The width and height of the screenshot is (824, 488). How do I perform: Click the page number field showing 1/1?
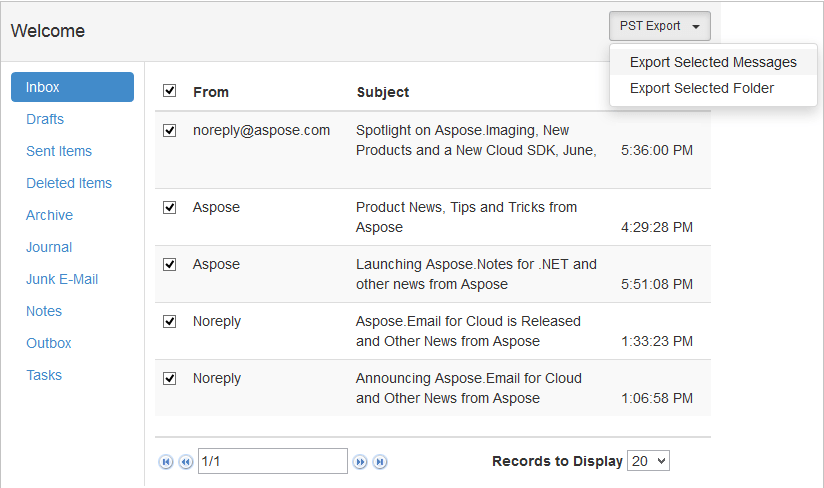point(273,461)
